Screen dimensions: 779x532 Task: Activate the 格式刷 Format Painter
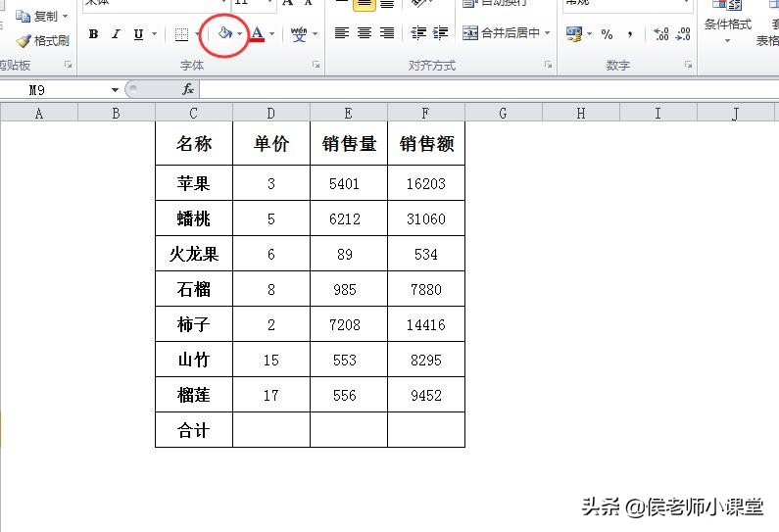tap(43, 41)
